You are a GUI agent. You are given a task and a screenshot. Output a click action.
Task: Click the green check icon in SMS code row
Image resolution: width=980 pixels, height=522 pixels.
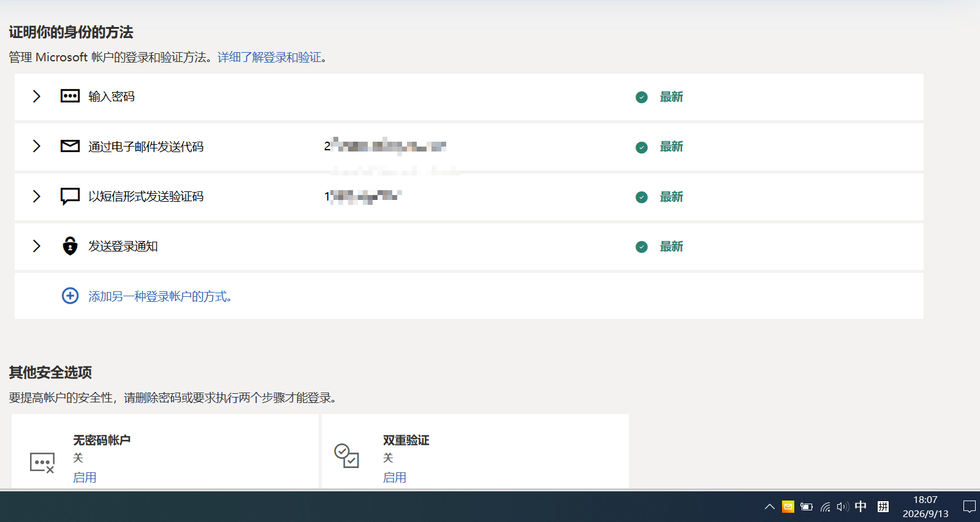(642, 197)
